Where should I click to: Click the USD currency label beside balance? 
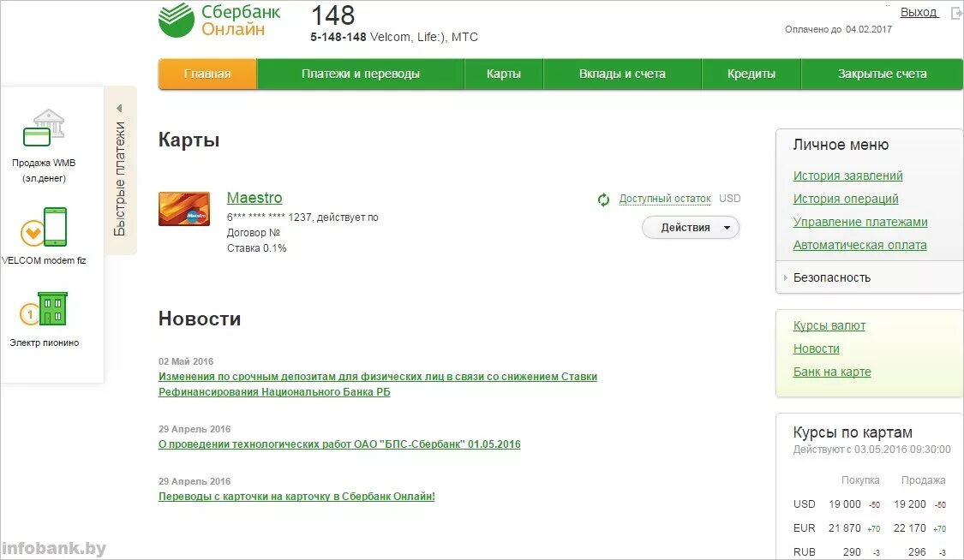click(x=730, y=199)
